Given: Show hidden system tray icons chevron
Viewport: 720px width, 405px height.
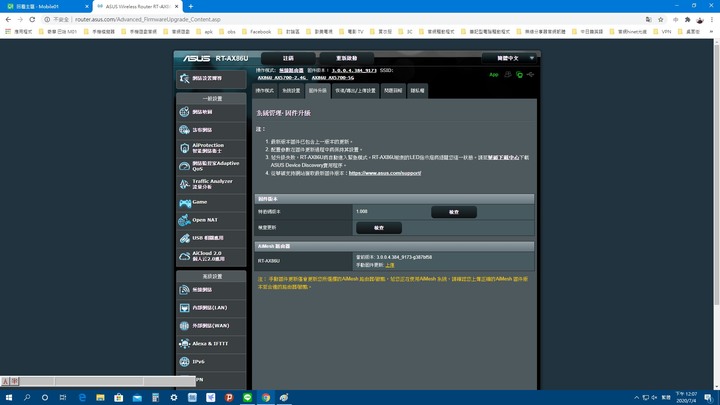Looking at the screenshot, I should (636, 398).
